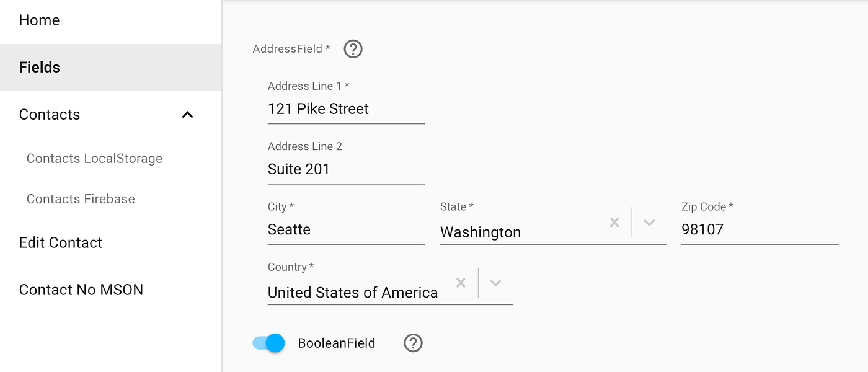Open the Contact No MSON page
The image size is (868, 372).
81,289
